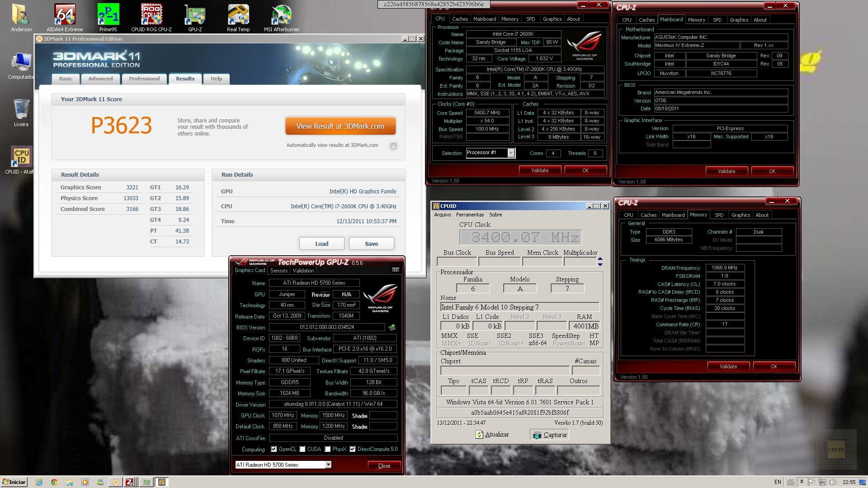Launch the CPUID ROG CPU-Z desktop shortcut

click(x=151, y=18)
